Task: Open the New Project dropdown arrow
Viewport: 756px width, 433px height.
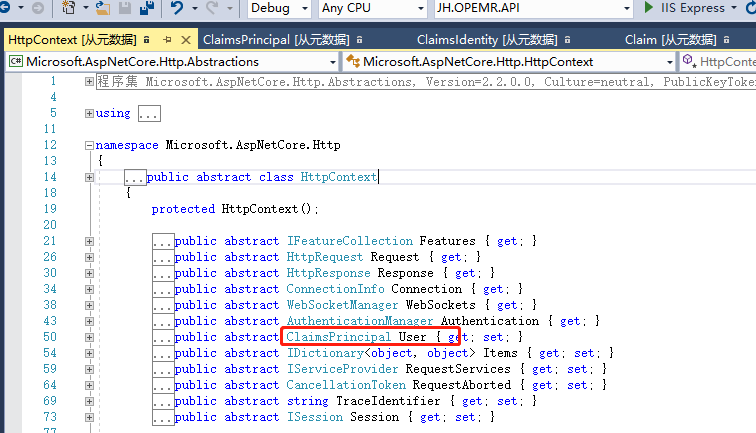Action: tap(85, 8)
